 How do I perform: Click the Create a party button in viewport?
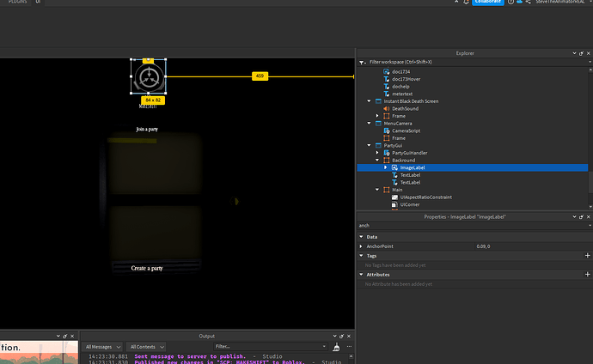point(147,268)
